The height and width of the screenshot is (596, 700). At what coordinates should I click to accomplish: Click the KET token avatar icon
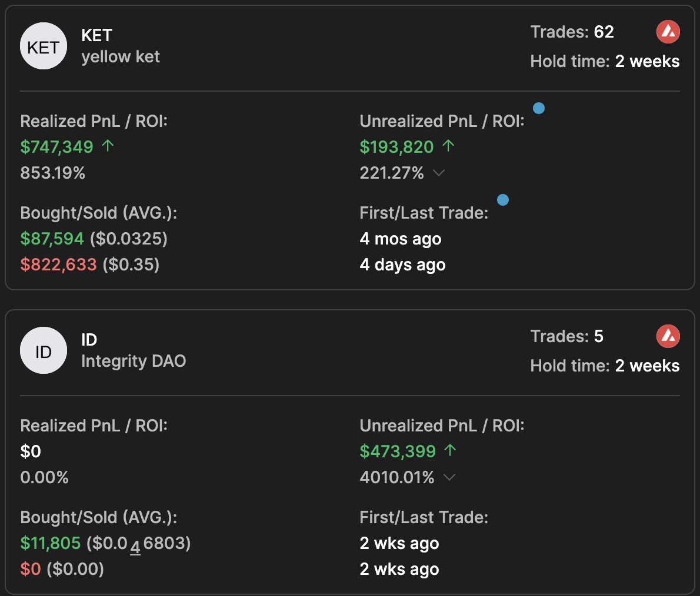[44, 46]
